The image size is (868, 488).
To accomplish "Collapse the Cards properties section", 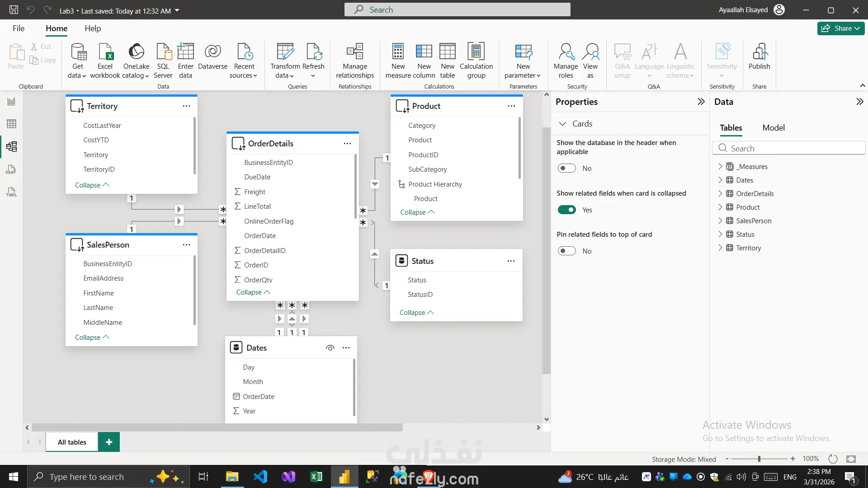I will click(562, 124).
